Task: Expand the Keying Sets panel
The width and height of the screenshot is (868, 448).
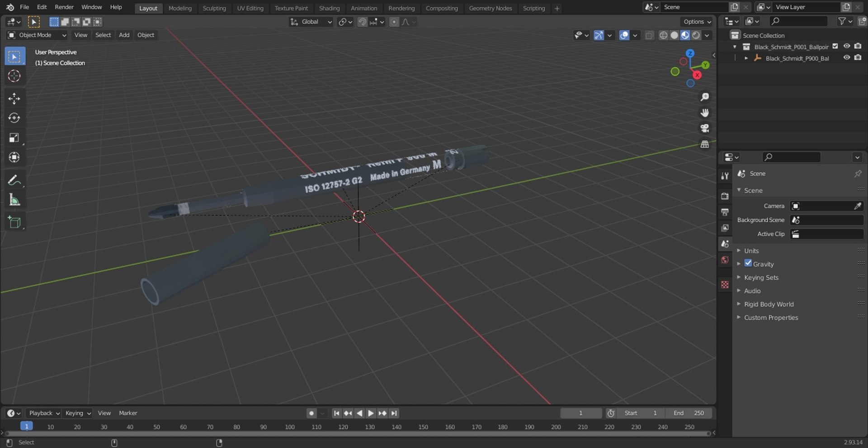Action: 761,278
